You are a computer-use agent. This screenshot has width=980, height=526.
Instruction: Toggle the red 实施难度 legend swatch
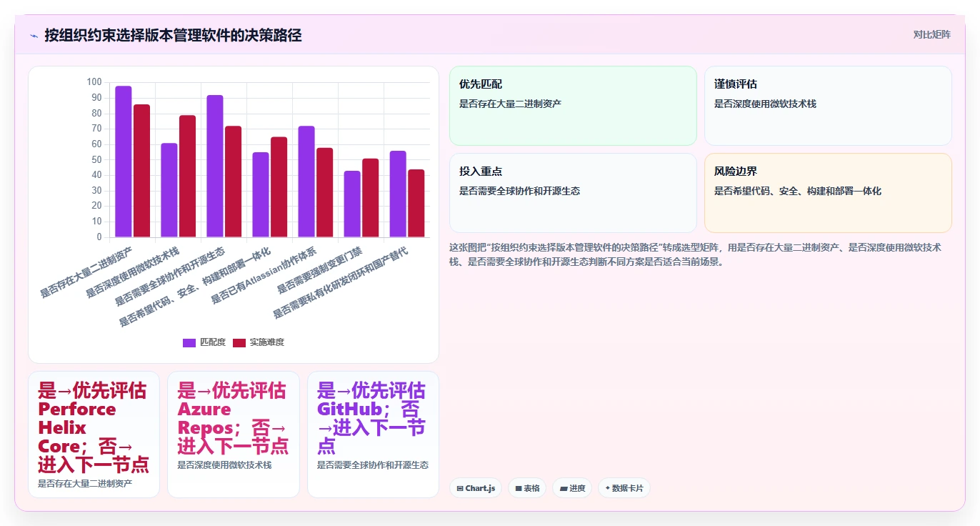239,342
